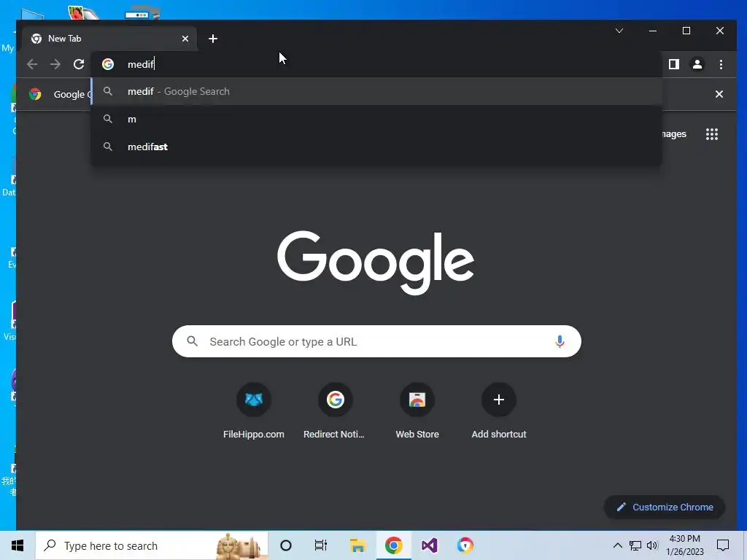Open File Explorer from the taskbar
The width and height of the screenshot is (747, 560).
pos(357,545)
